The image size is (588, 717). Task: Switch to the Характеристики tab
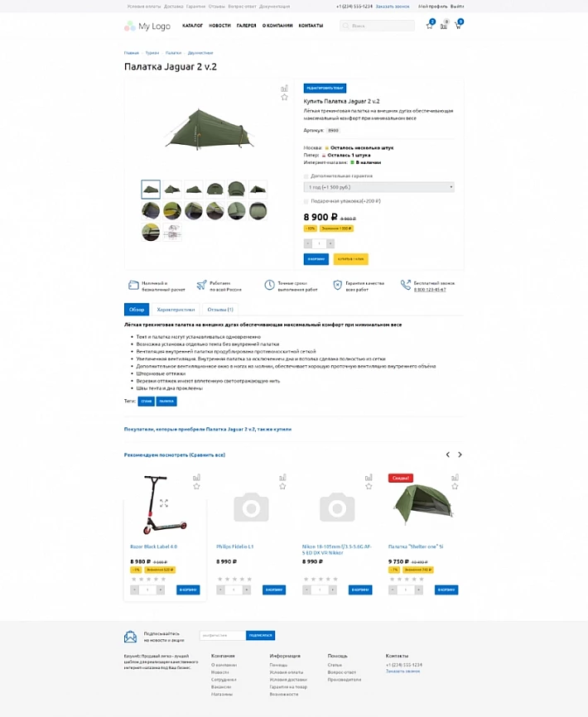coord(176,310)
